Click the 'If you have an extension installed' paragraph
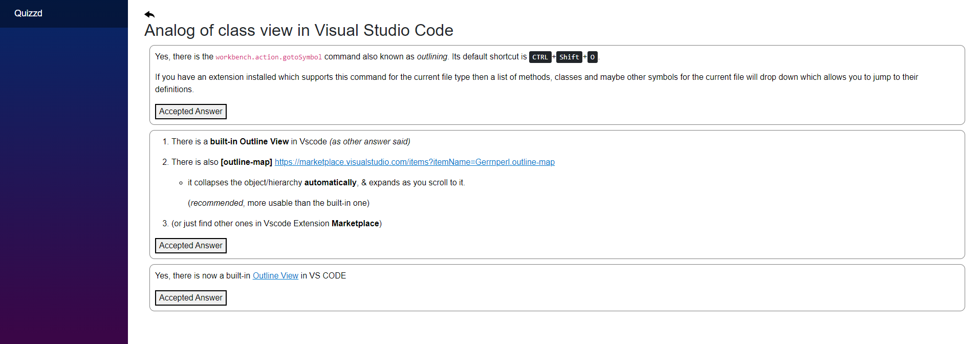The height and width of the screenshot is (344, 980). (537, 83)
